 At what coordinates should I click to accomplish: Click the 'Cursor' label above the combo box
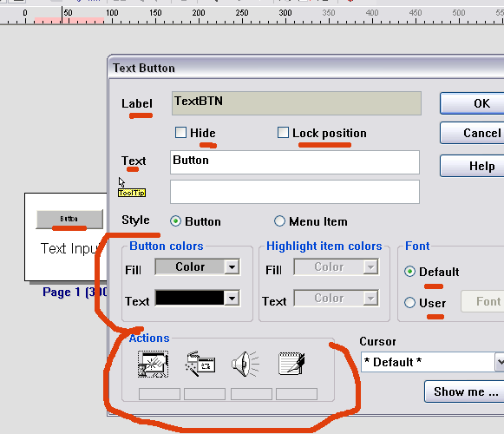coord(377,341)
